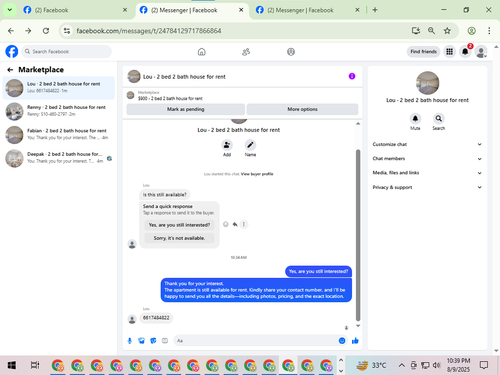Click Lou's message '6617484822'
The height and width of the screenshot is (375, 500).
tap(156, 318)
